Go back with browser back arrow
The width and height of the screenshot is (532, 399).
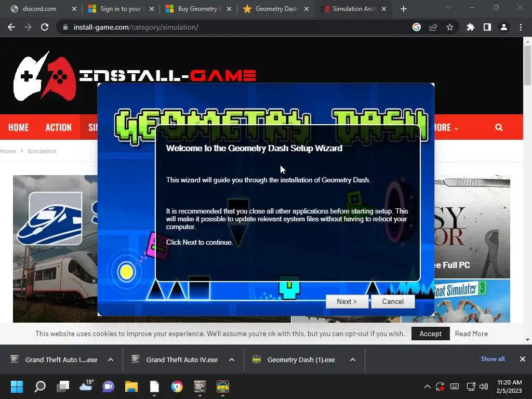click(x=11, y=27)
